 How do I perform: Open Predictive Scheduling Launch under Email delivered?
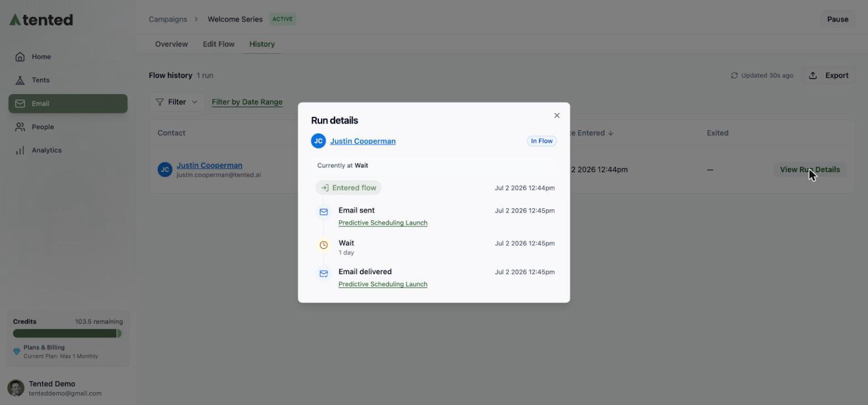coord(383,284)
